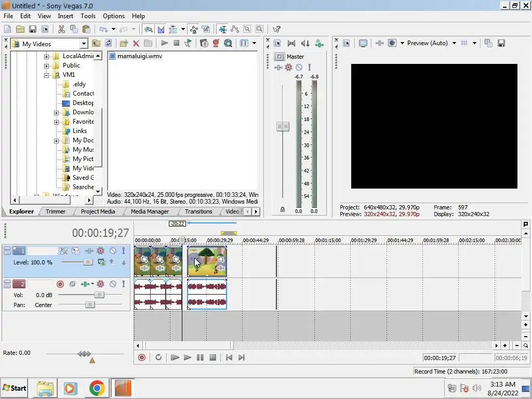Create a new project with New icon

[x=8, y=29]
